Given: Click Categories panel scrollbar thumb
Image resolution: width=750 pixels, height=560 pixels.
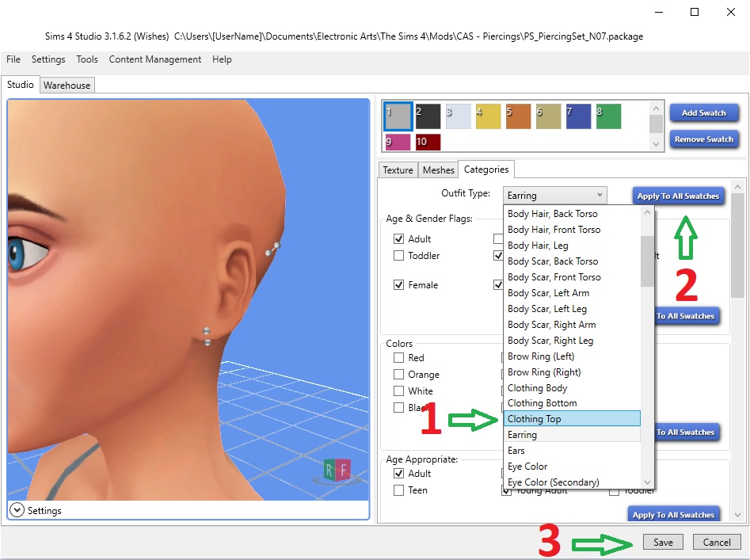Looking at the screenshot, I should [x=737, y=246].
